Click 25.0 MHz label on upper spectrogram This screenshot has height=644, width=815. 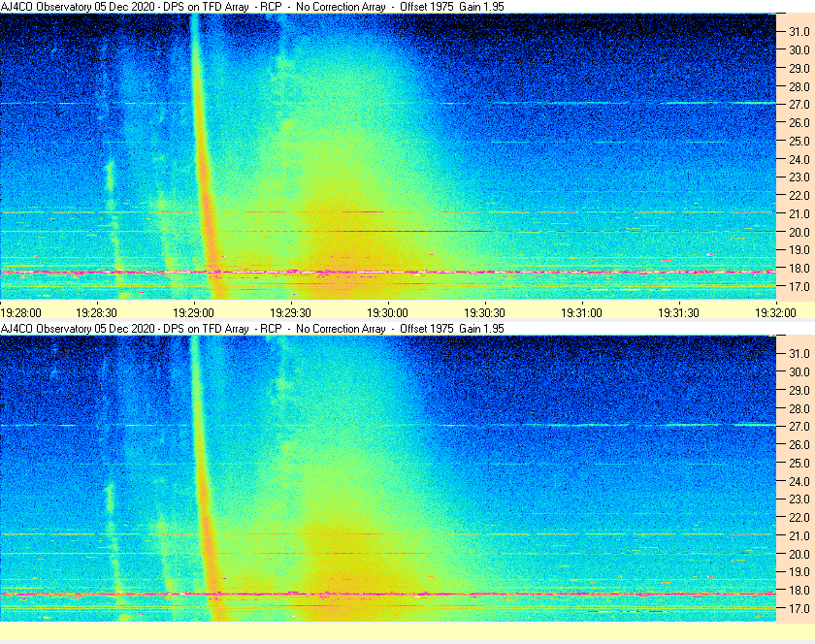pyautogui.click(x=799, y=142)
